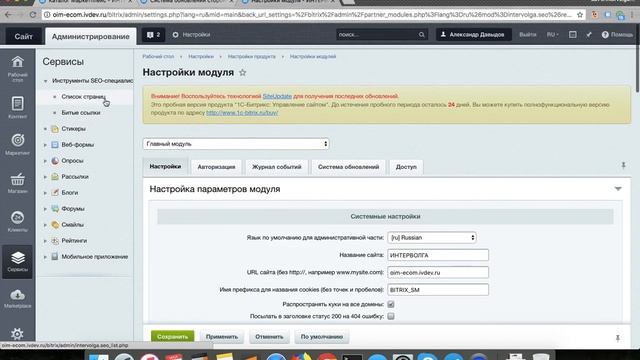
Task: Enable Посылать в заголовке статус 200 checkbox
Action: pyautogui.click(x=391, y=316)
